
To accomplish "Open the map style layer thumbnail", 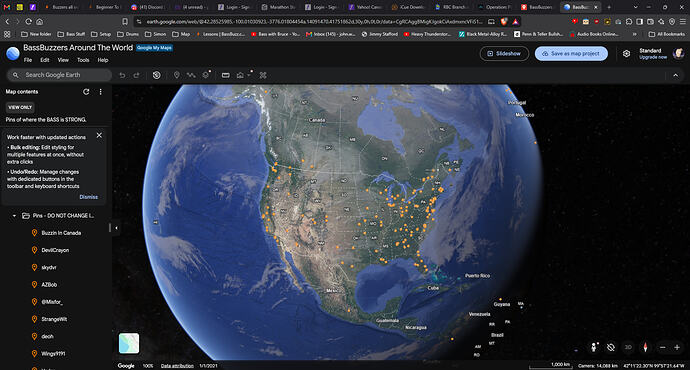I will click(x=129, y=343).
